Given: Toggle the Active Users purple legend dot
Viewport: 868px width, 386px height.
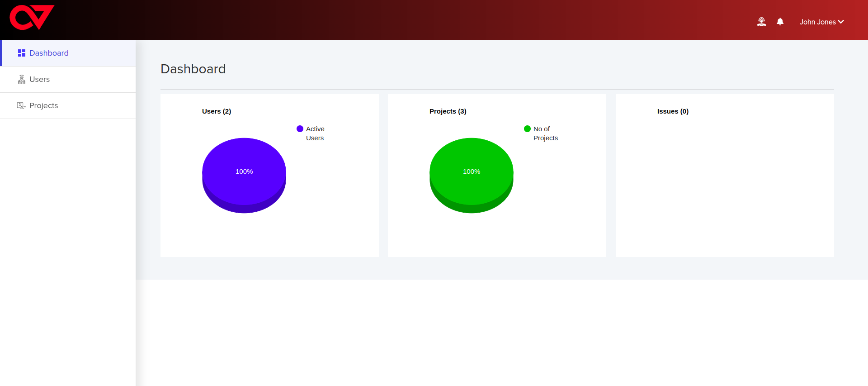Looking at the screenshot, I should click(300, 129).
